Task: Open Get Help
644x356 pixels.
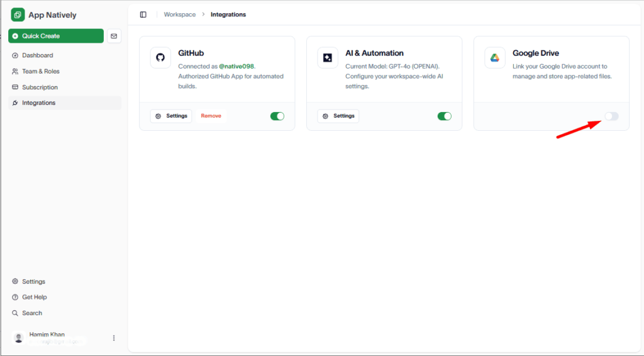Action: (65, 298)
